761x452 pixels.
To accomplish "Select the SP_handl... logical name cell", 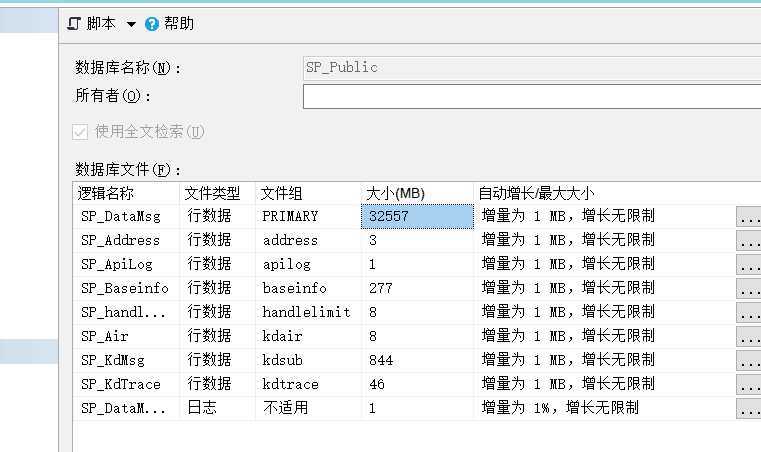I will point(126,312).
